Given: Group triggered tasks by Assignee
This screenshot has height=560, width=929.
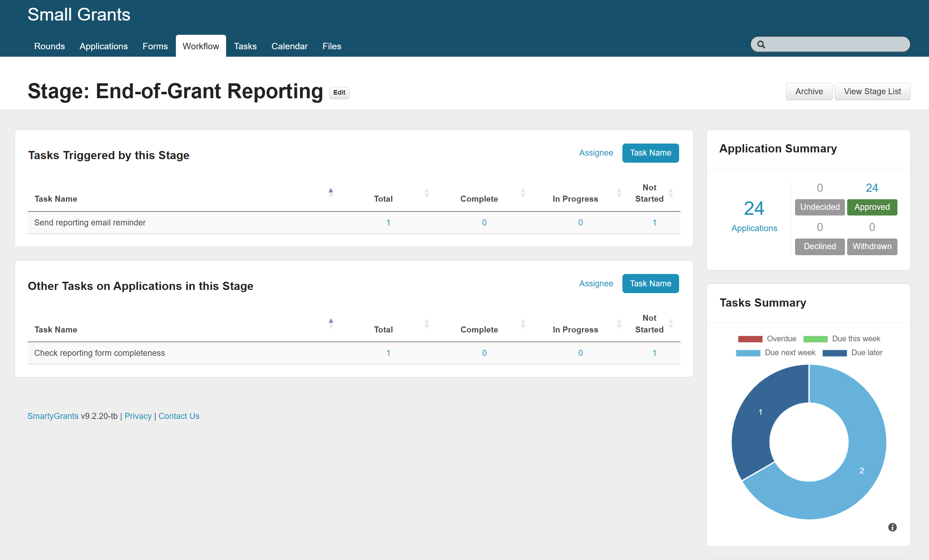Looking at the screenshot, I should point(596,153).
